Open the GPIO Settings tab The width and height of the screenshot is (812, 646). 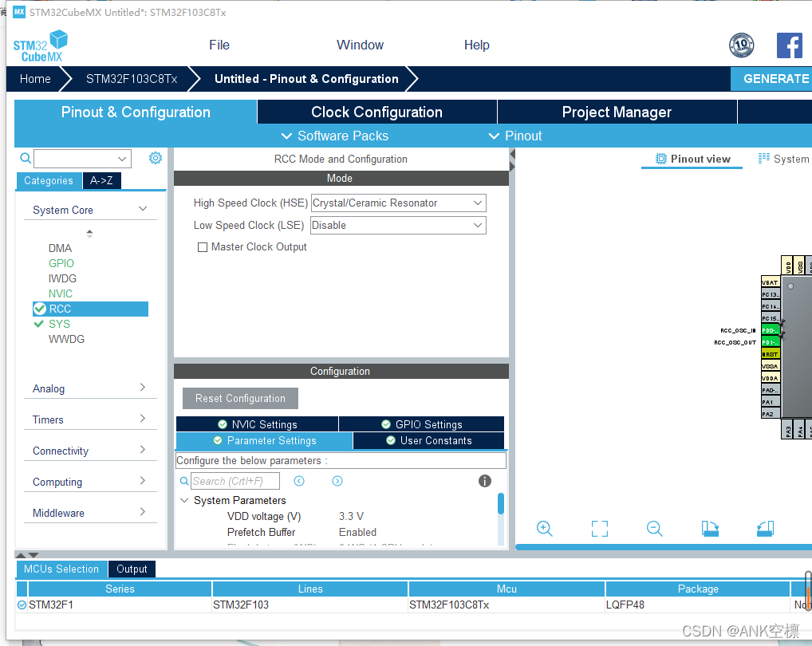421,424
